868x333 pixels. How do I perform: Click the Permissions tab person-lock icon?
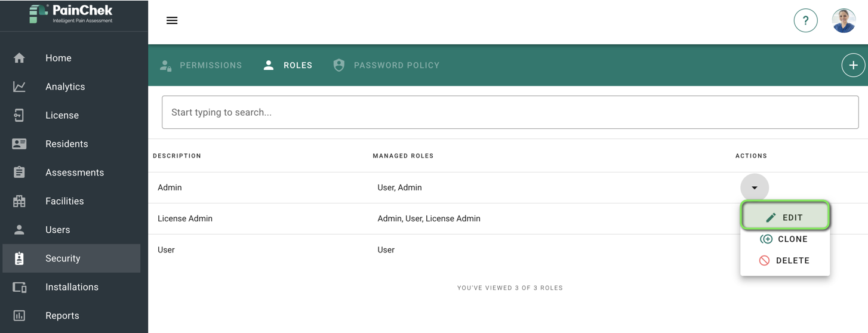click(166, 66)
